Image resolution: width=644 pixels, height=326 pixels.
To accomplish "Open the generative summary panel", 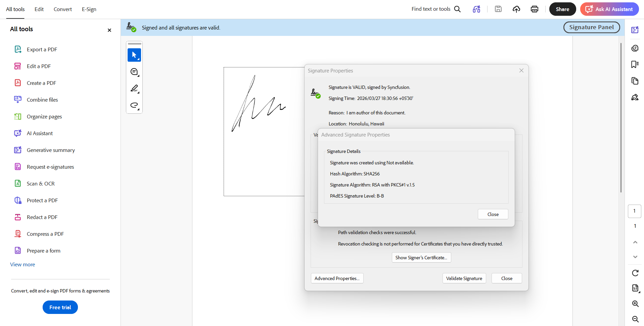I will click(x=635, y=30).
